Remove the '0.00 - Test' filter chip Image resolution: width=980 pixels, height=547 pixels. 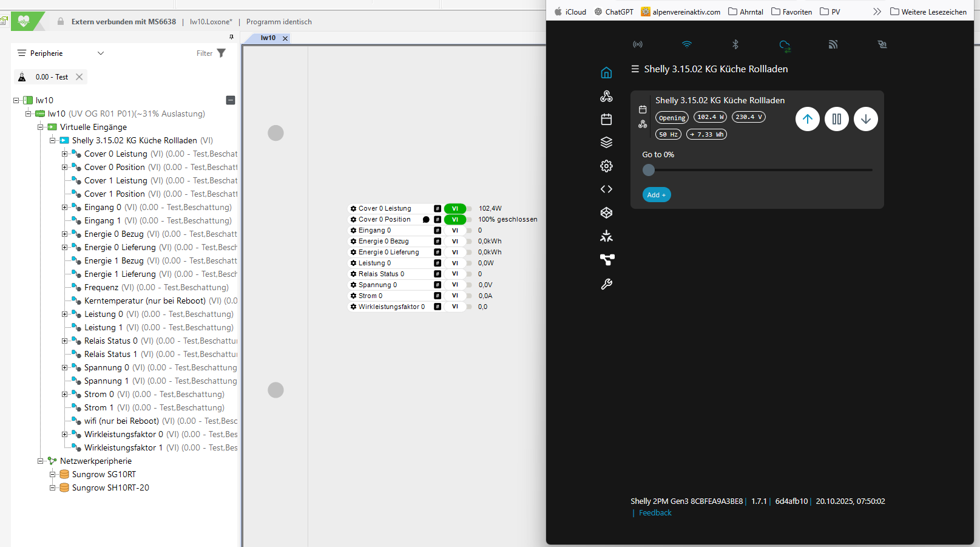coord(79,77)
